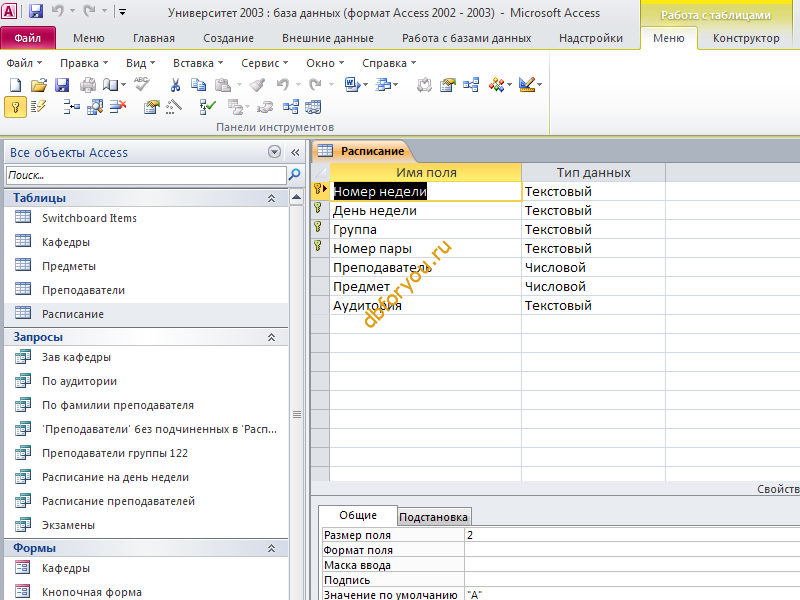
Task: Switch to the Подстановка properties tab
Action: click(x=433, y=517)
